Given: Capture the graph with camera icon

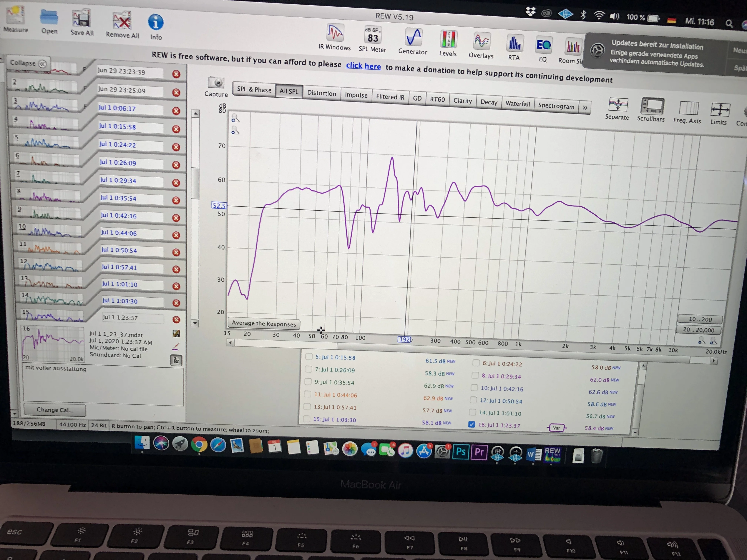Looking at the screenshot, I should [216, 83].
